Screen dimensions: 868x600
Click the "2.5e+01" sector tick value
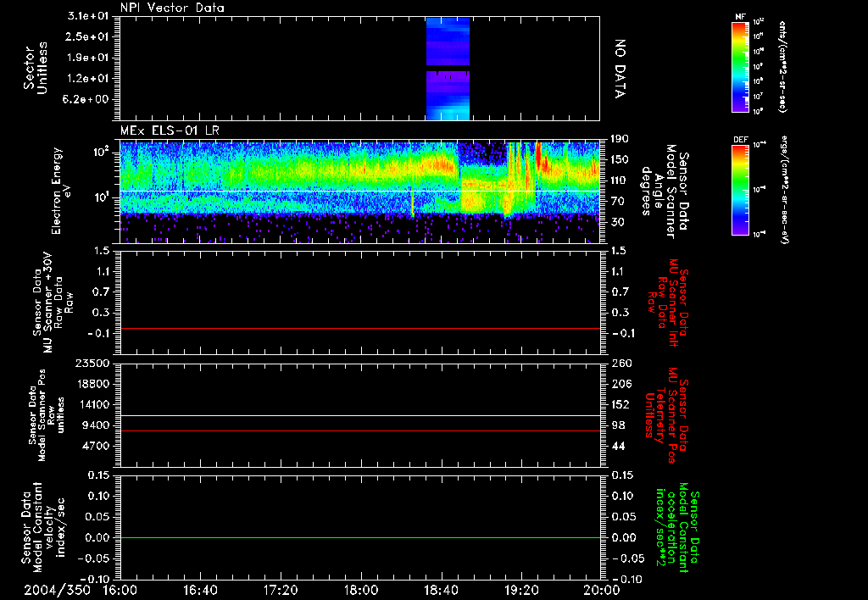(x=88, y=36)
